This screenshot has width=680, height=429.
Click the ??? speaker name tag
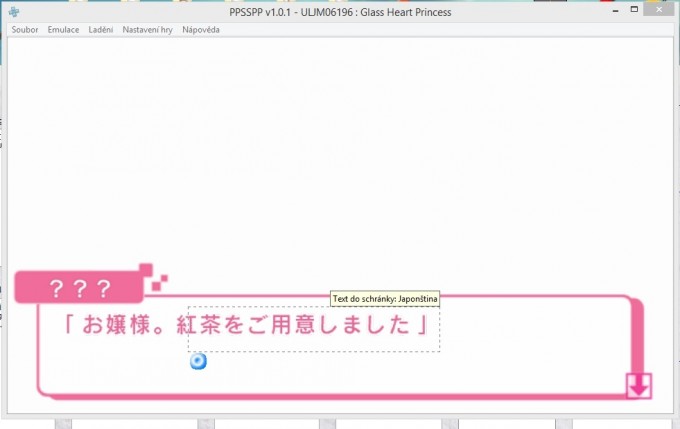tap(79, 288)
